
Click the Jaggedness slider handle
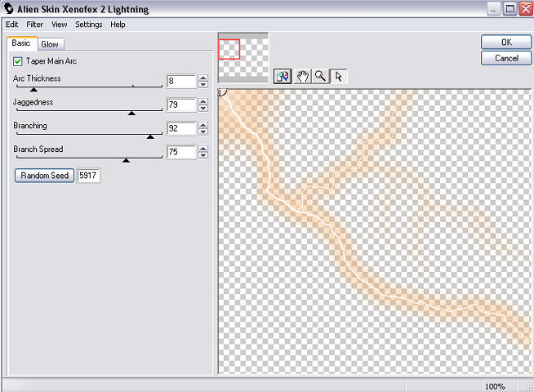pyautogui.click(x=131, y=113)
